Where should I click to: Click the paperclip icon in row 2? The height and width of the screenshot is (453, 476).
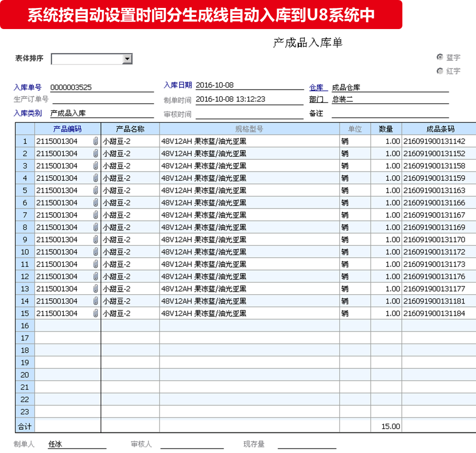[x=96, y=153]
